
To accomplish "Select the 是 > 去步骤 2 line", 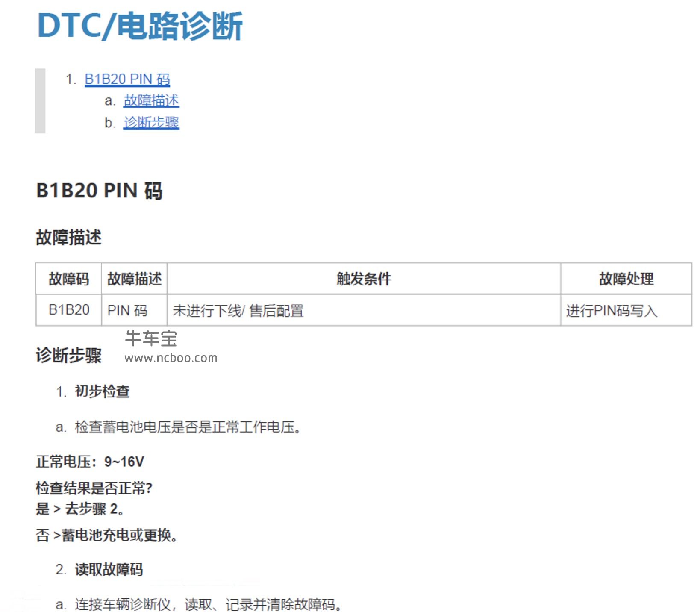I will pos(80,509).
